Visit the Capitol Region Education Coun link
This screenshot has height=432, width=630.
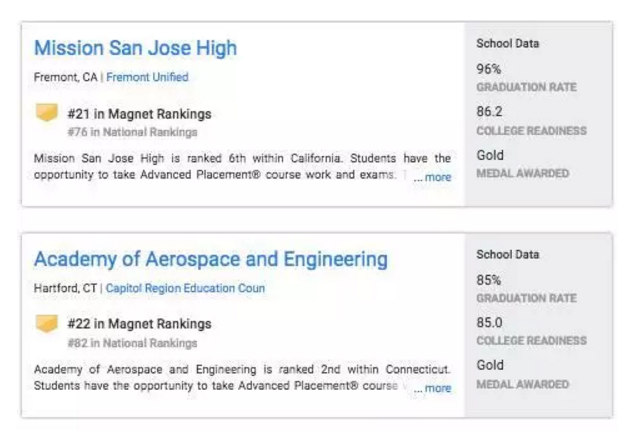coord(185,288)
